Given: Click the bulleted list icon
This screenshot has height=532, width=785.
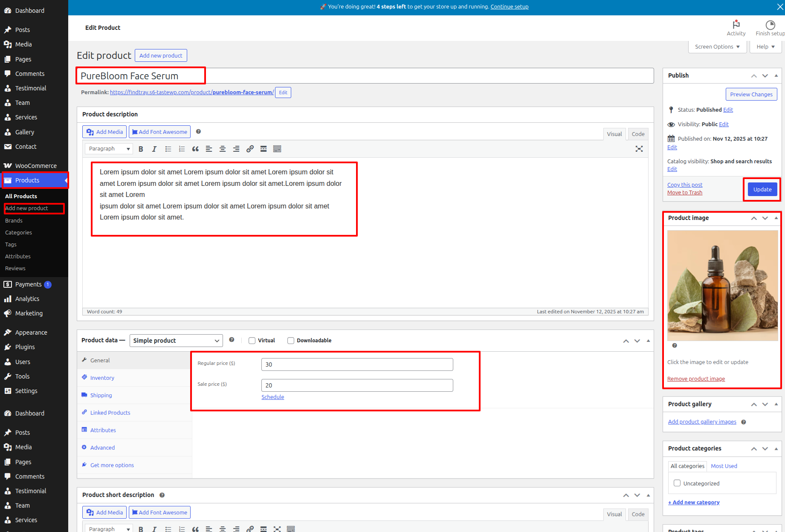Looking at the screenshot, I should pos(168,149).
